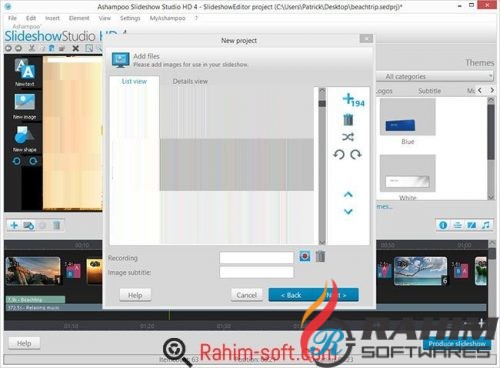This screenshot has width=500, height=368.
Task: Click the New shape tool
Action: (24, 139)
